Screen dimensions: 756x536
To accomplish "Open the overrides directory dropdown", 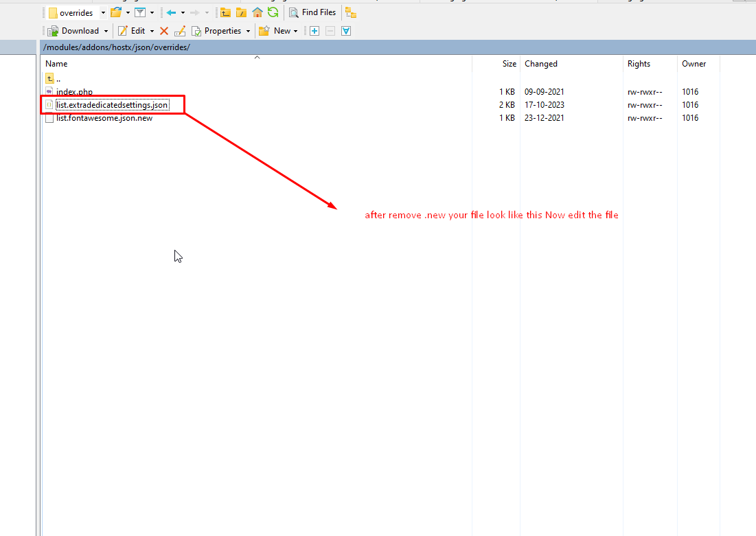I will (103, 13).
